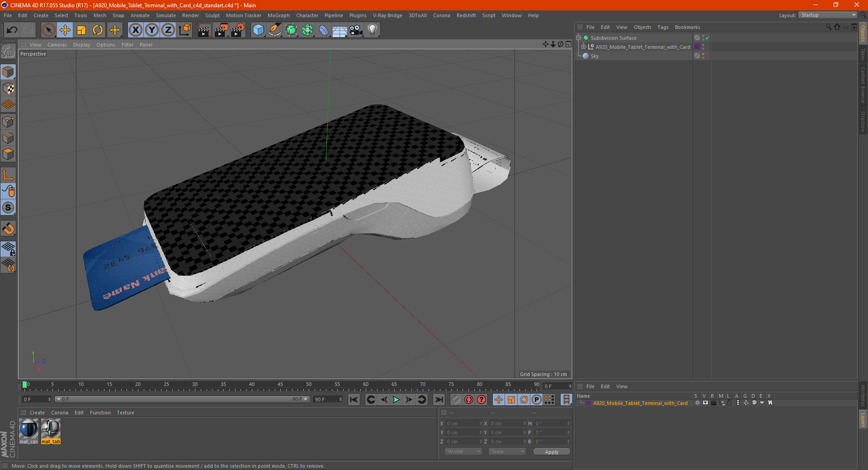Add a Subdivision Surface generator
This screenshot has height=470, width=868.
291,30
